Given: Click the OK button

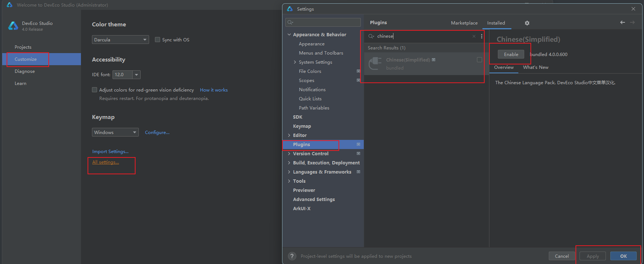Looking at the screenshot, I should [x=623, y=256].
